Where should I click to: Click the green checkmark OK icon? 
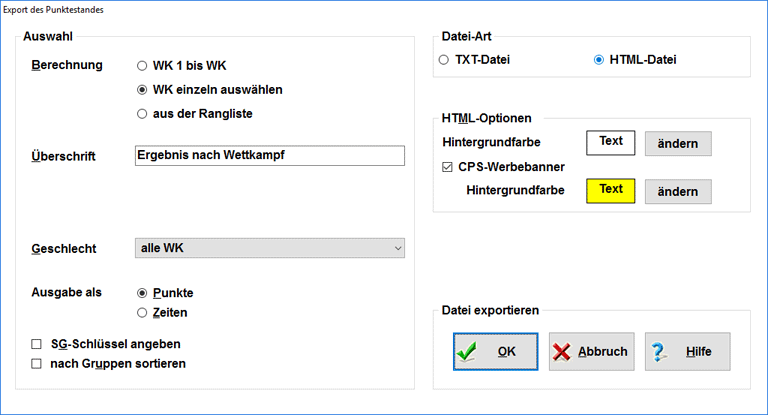point(468,352)
